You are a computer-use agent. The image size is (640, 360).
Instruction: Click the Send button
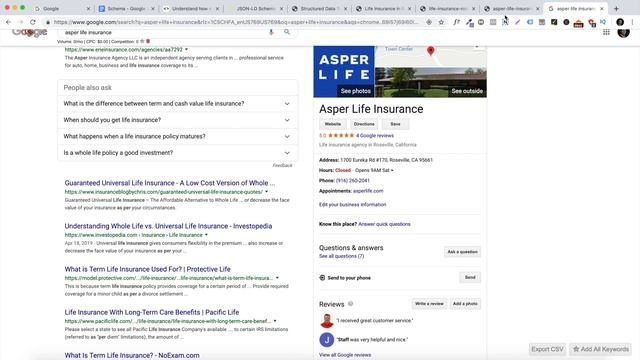[x=470, y=278]
